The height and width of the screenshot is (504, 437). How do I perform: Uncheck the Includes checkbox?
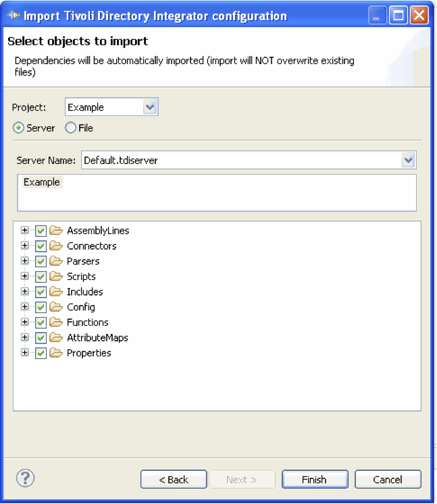41,292
